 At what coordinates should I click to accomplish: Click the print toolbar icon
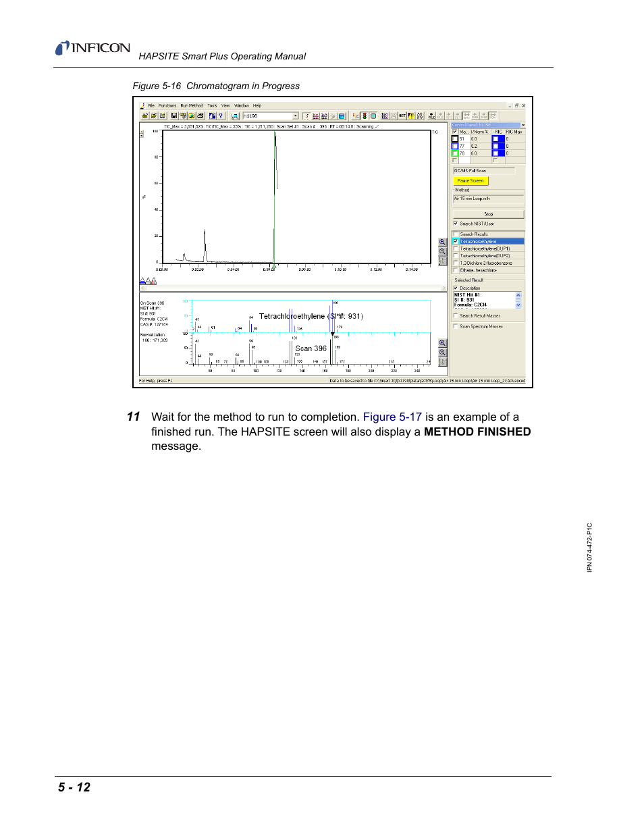(x=200, y=116)
